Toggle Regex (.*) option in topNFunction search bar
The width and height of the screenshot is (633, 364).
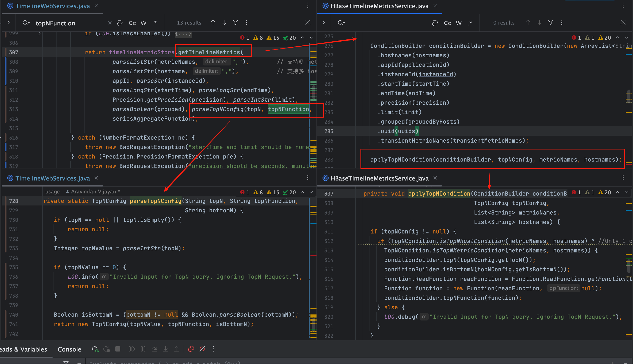155,23
